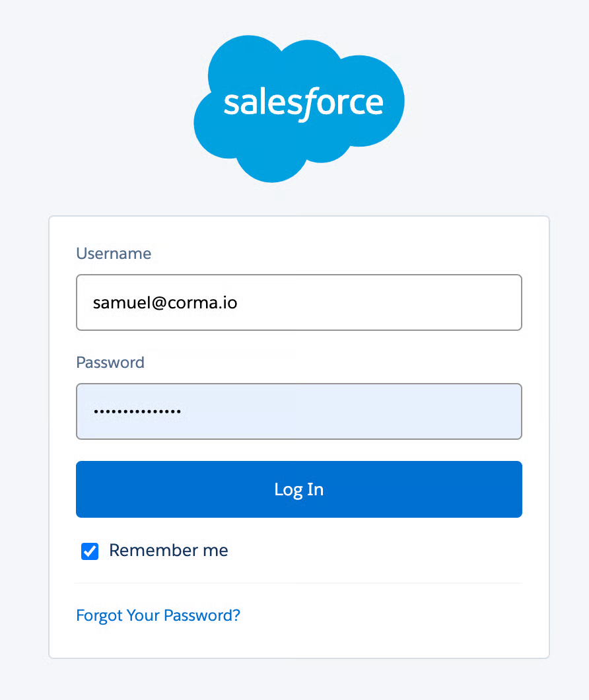Click the Password field label
Viewport: 589px width, 700px height.
[x=110, y=363]
